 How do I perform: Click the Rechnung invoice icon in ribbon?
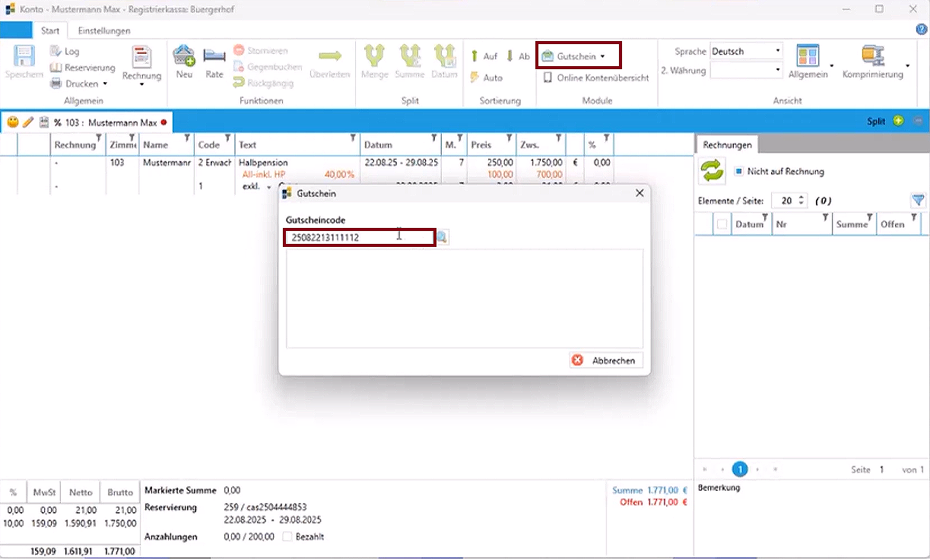click(141, 59)
